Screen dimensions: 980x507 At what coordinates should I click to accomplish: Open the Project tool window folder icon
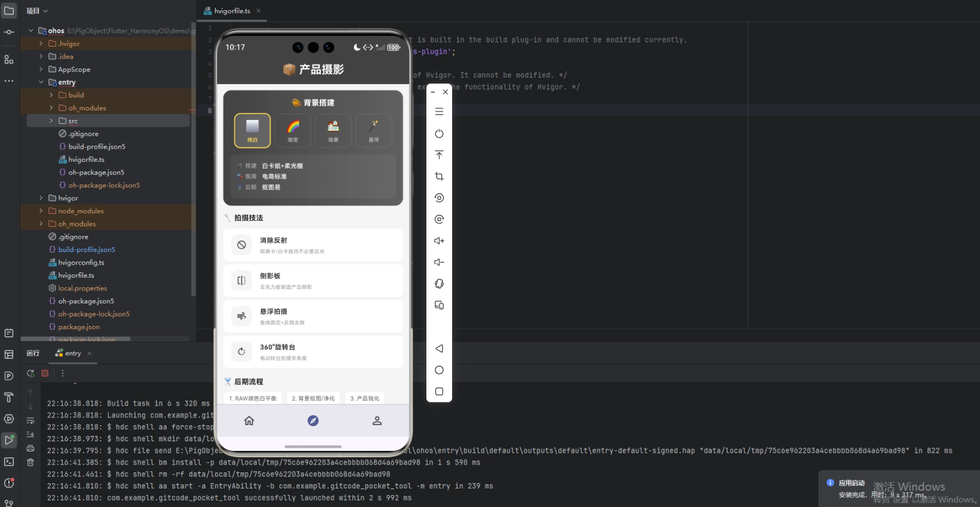[9, 11]
